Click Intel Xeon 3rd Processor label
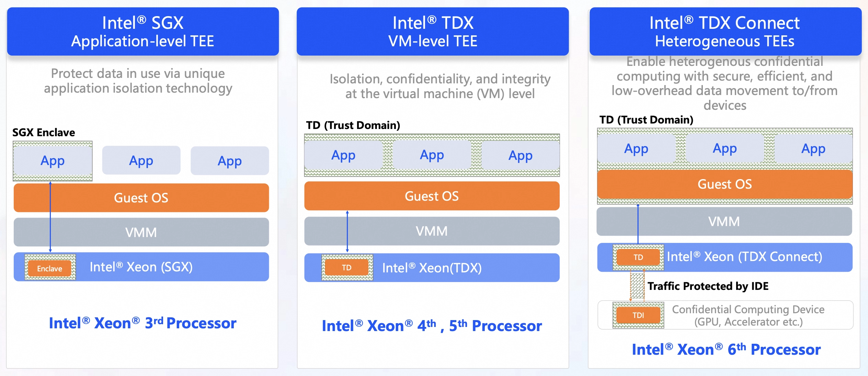The height and width of the screenshot is (376, 868). point(142,323)
